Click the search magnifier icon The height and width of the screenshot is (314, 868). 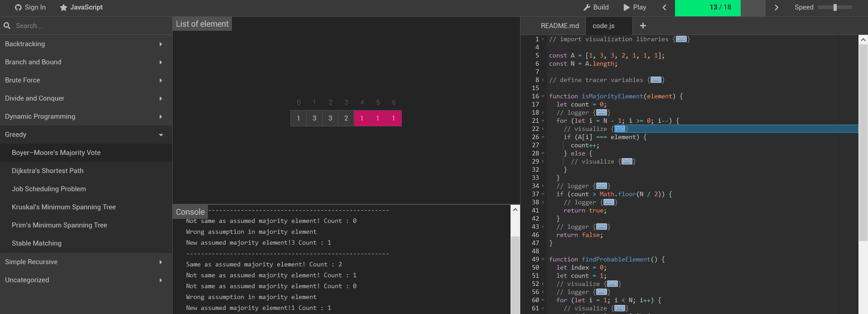click(7, 26)
